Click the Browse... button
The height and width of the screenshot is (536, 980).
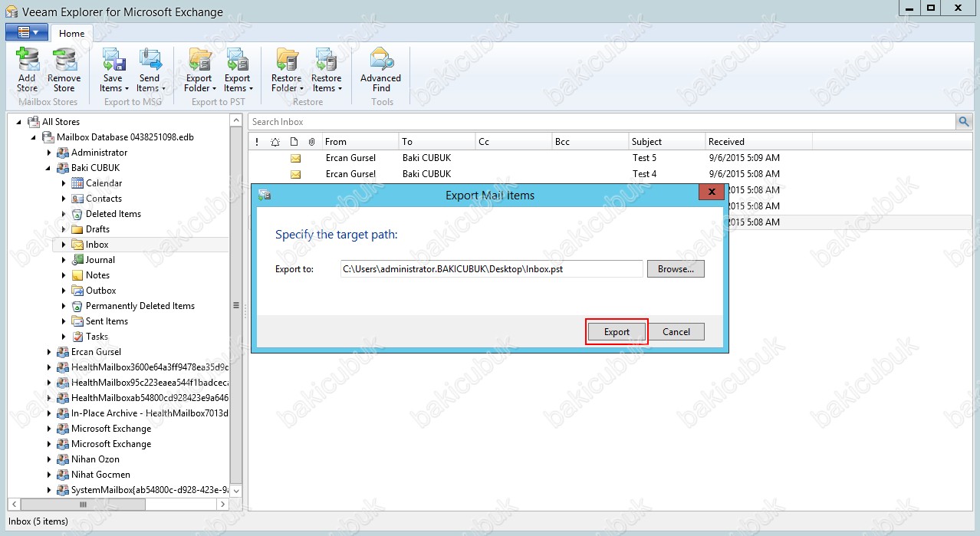click(676, 269)
